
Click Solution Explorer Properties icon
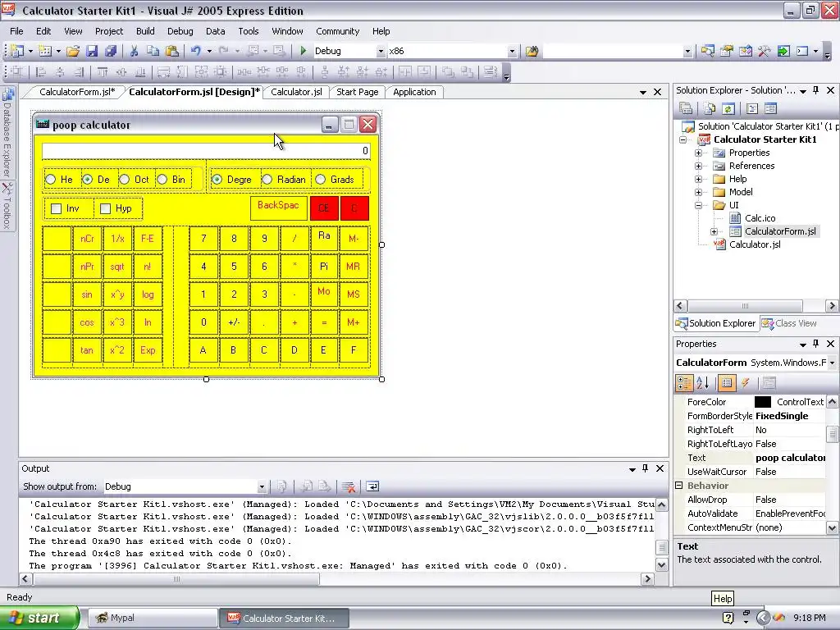(686, 109)
